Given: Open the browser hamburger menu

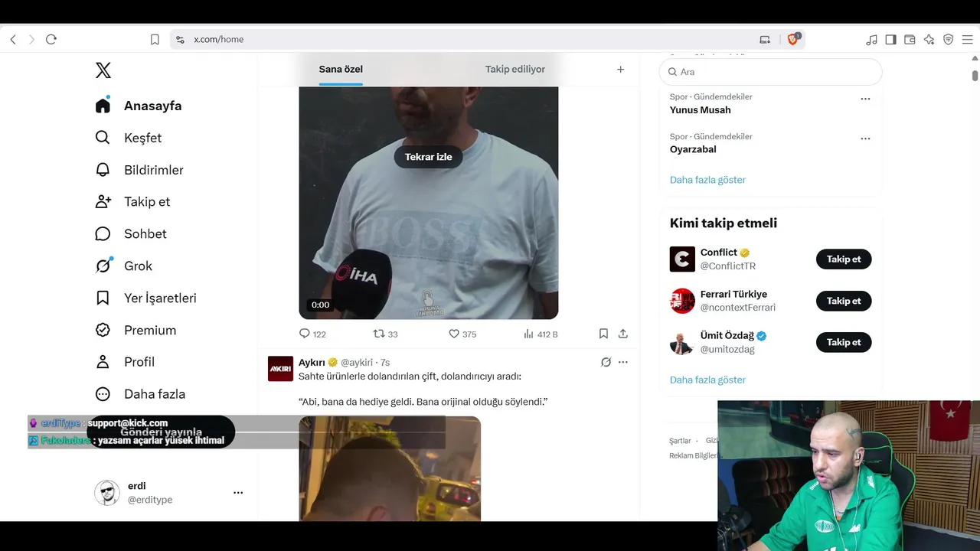Looking at the screenshot, I should coord(967,39).
